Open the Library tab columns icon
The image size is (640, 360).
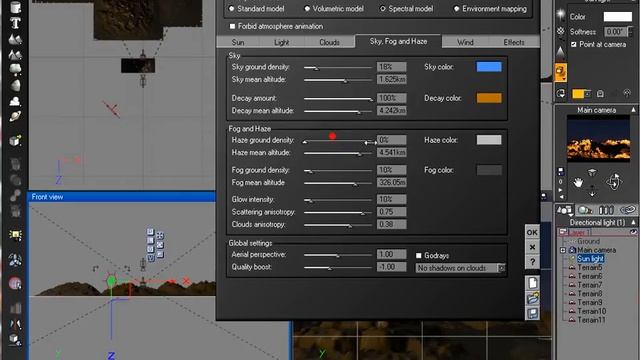pyautogui.click(x=606, y=210)
